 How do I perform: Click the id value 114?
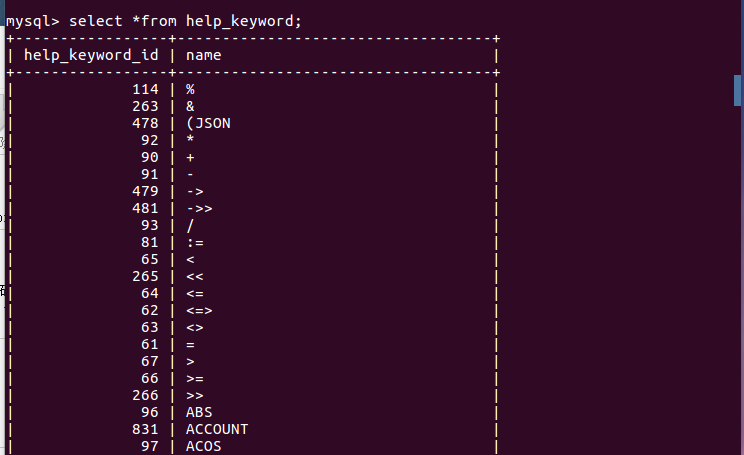coord(145,89)
